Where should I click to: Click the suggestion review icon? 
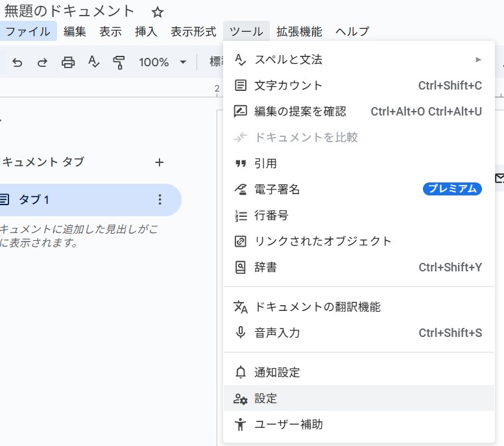(241, 112)
